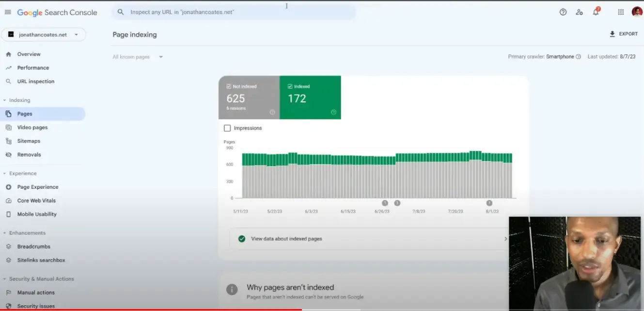Open the All known pages dropdown
Viewport: 644px width, 311px height.
(137, 56)
